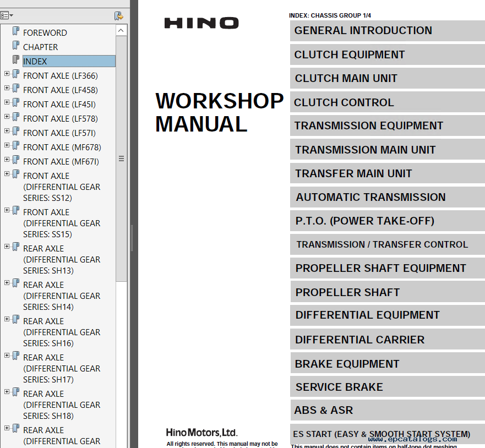The width and height of the screenshot is (485, 448).
Task: Click bookmark icon beside FRONT AXLE (LF366)
Action: (x=16, y=74)
